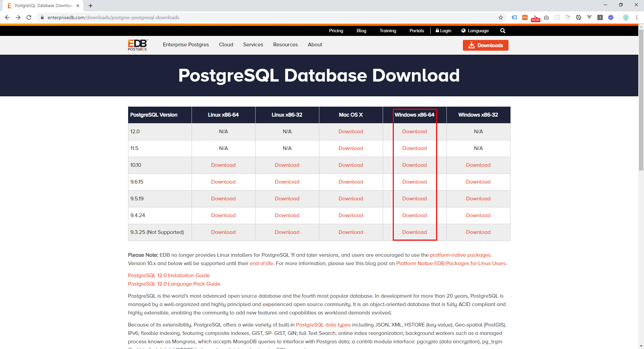Open PostgreSQL 12.0 Language Pack Guide
The height and width of the screenshot is (349, 644).
click(174, 284)
